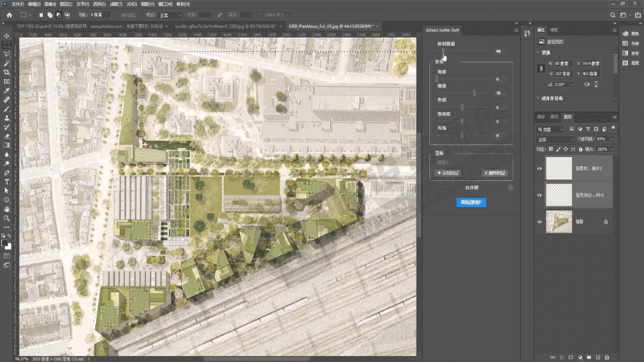Expand the Align and Distribute section
This screenshot has height=362, width=644.
click(x=539, y=98)
